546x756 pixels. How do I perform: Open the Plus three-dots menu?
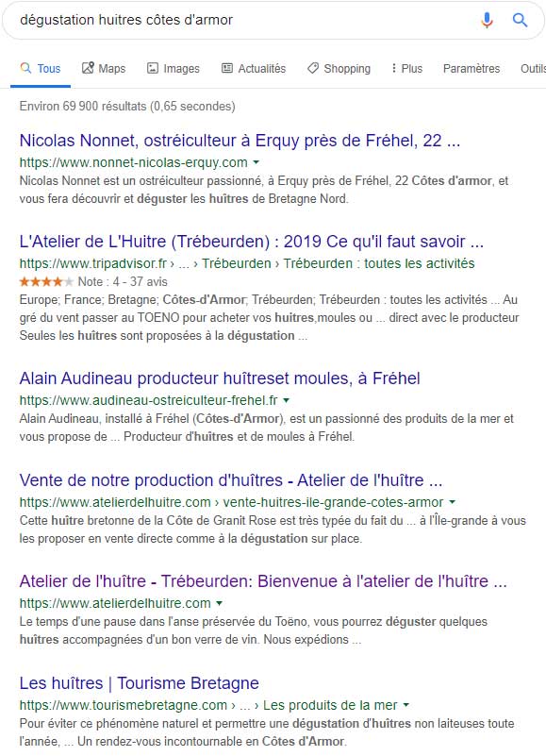(x=406, y=69)
